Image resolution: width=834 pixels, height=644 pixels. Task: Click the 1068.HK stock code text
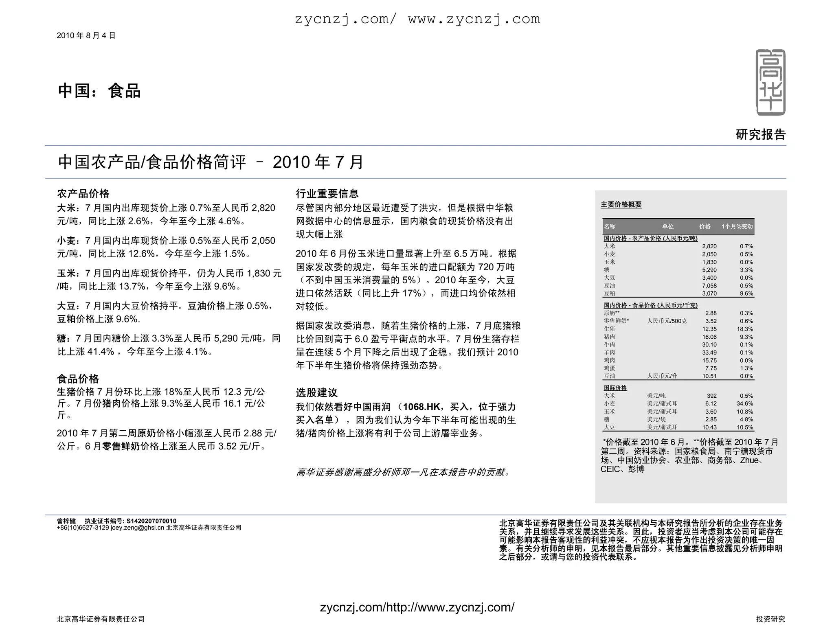point(421,407)
